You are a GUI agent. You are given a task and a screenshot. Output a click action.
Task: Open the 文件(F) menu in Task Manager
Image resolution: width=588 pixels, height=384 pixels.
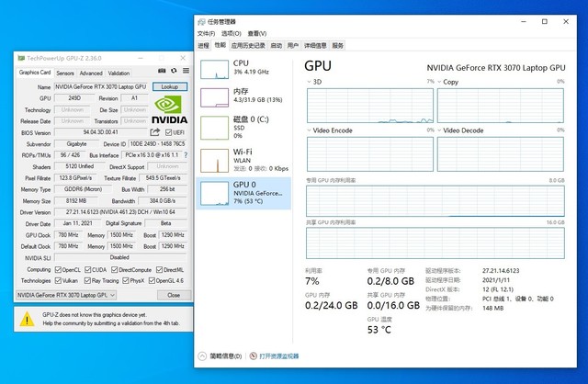click(x=206, y=33)
